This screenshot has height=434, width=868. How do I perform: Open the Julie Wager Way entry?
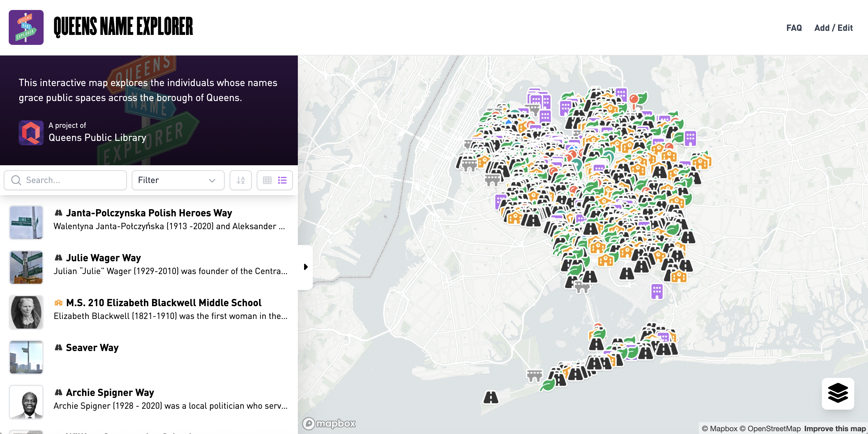click(103, 258)
